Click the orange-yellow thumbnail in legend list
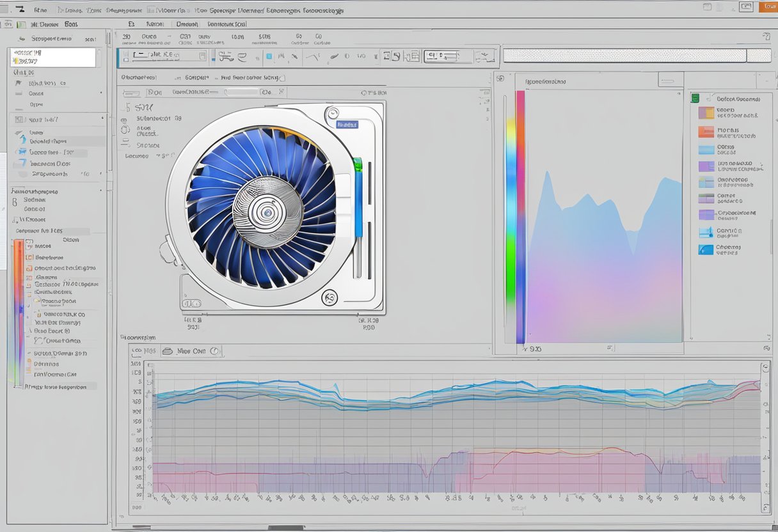 (x=706, y=113)
